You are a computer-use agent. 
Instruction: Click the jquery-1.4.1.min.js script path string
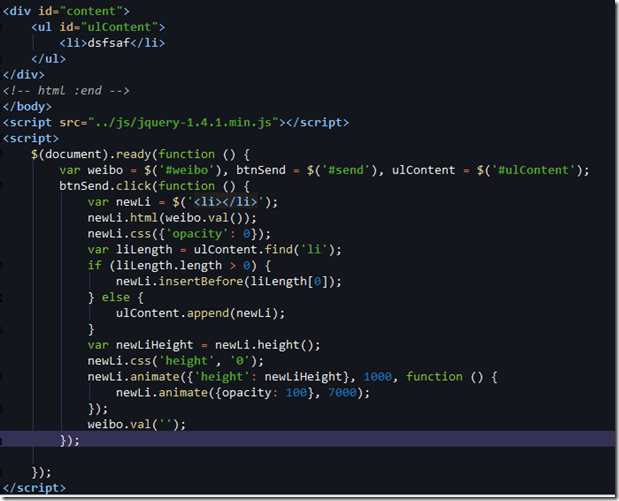coord(183,122)
